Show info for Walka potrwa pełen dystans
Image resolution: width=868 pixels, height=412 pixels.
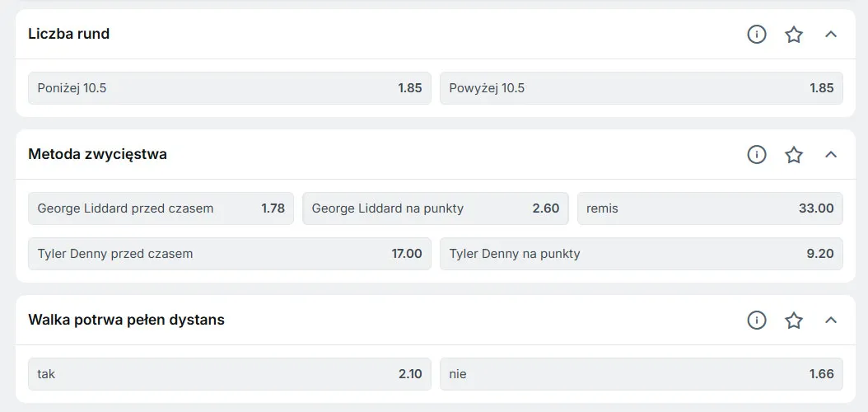(x=756, y=321)
